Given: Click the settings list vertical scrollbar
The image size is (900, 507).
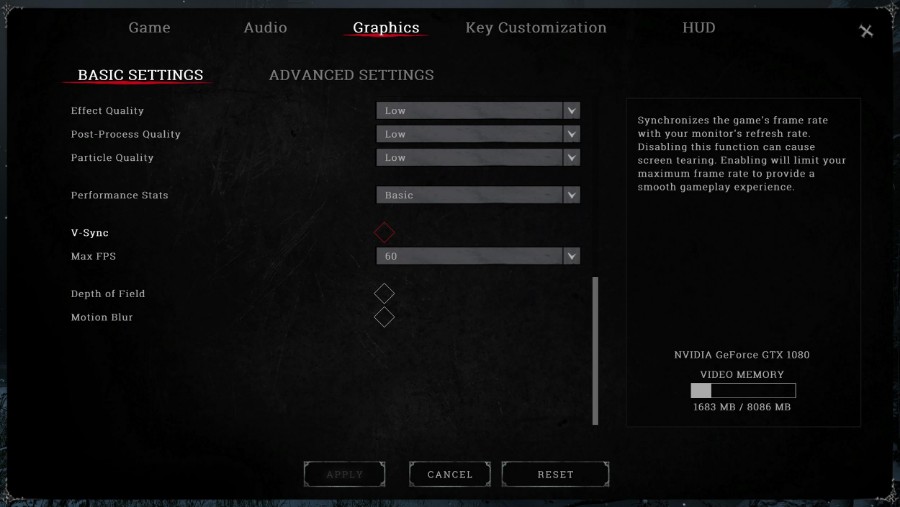Looking at the screenshot, I should pos(596,350).
